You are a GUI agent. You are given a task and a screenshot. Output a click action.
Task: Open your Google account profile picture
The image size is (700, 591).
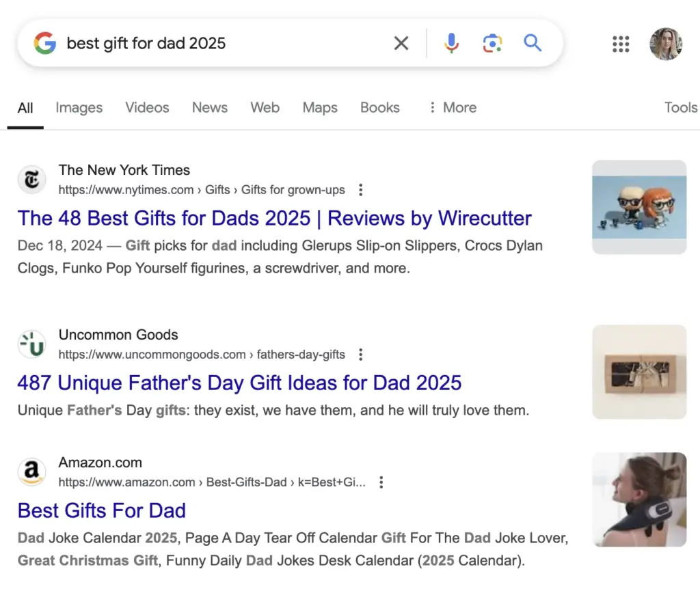pos(666,44)
